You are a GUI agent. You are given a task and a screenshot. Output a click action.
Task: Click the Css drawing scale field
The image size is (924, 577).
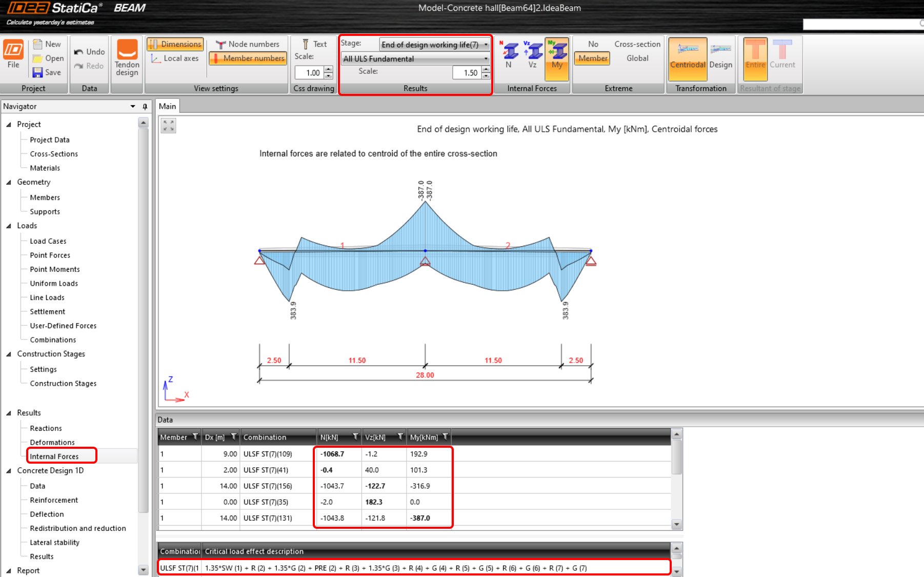[x=310, y=73]
